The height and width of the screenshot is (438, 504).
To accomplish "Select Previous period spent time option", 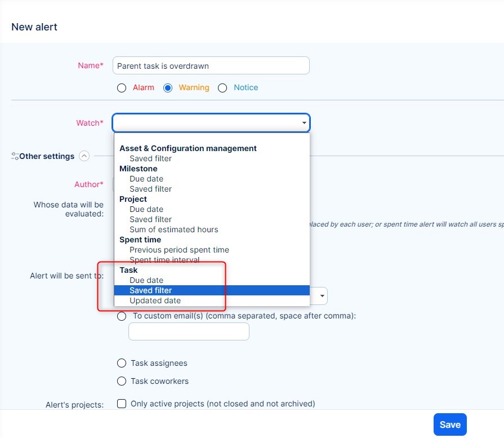I will coord(179,250).
